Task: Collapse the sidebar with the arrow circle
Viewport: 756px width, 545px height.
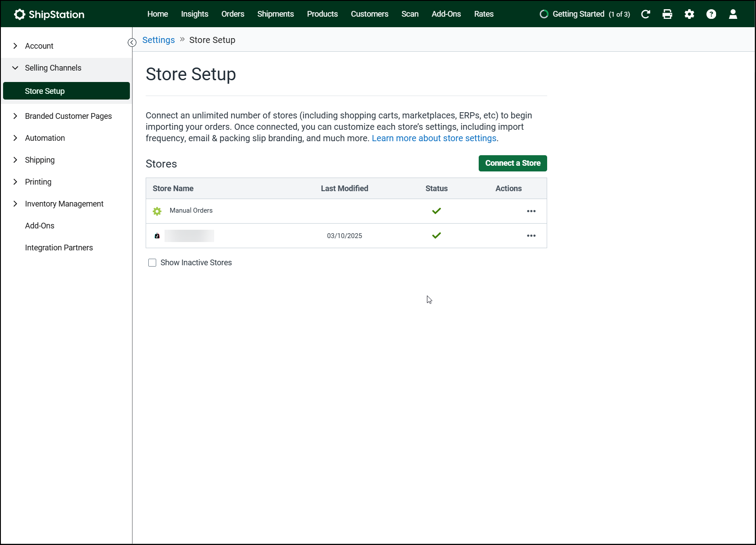Action: pyautogui.click(x=132, y=43)
